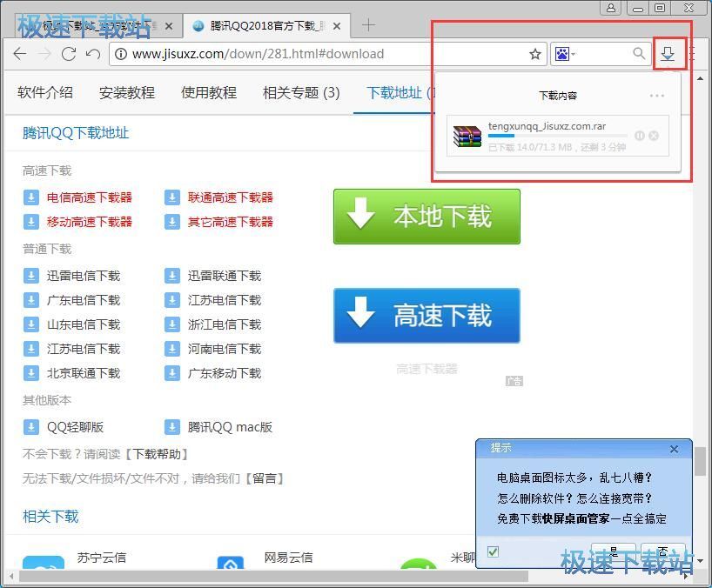Pause the tengxunqq rar download
This screenshot has width=712, height=588.
pos(640,135)
